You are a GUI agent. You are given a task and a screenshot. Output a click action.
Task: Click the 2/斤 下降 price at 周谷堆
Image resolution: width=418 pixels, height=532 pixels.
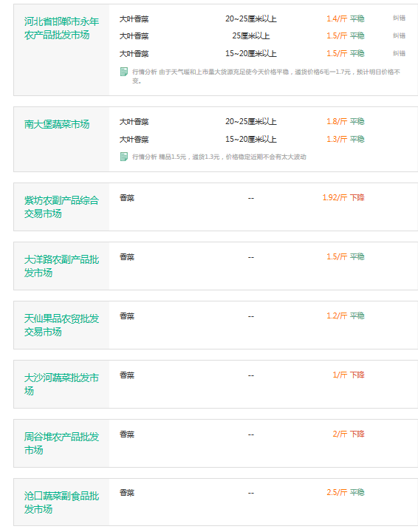point(349,434)
